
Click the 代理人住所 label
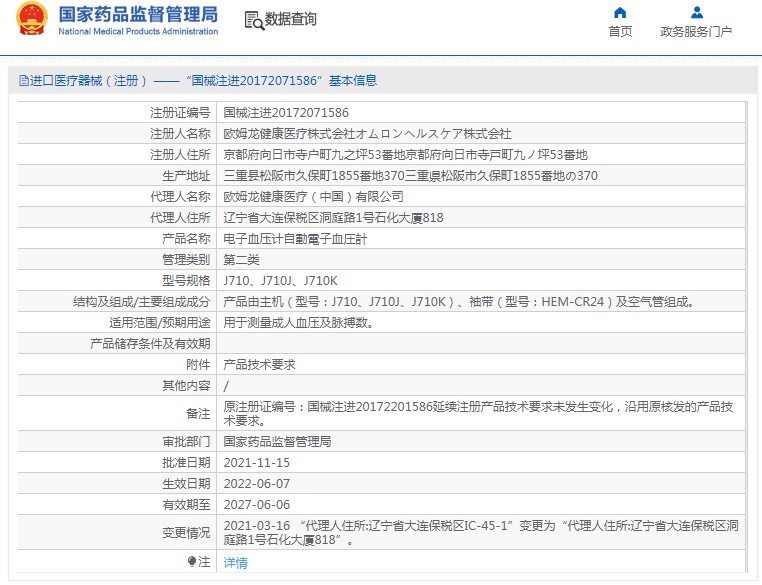(x=180, y=217)
